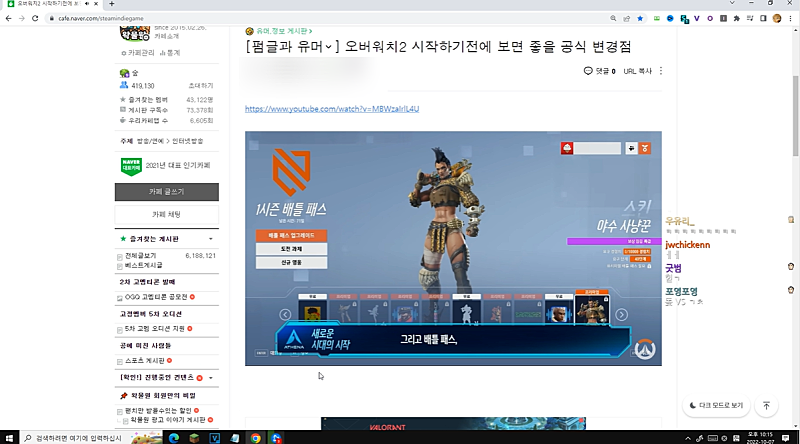Mute the tab using its speaker icon
Viewport: 800px width, 444px height.
(87, 4)
